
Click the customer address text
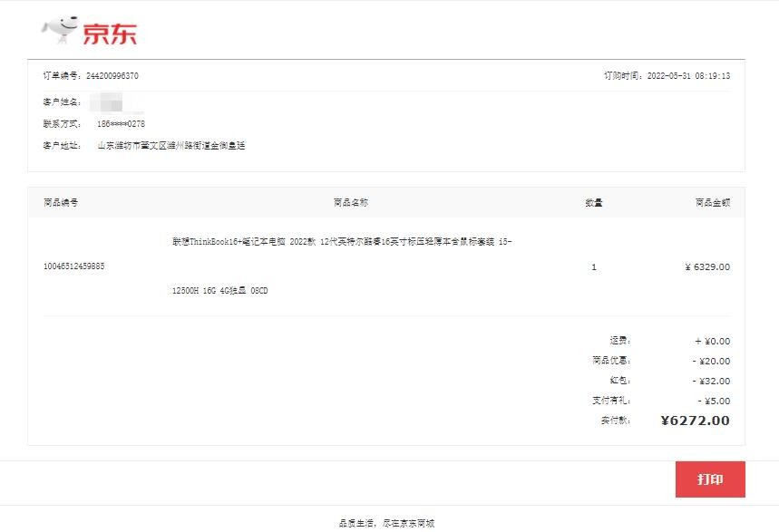pyautogui.click(x=170, y=146)
